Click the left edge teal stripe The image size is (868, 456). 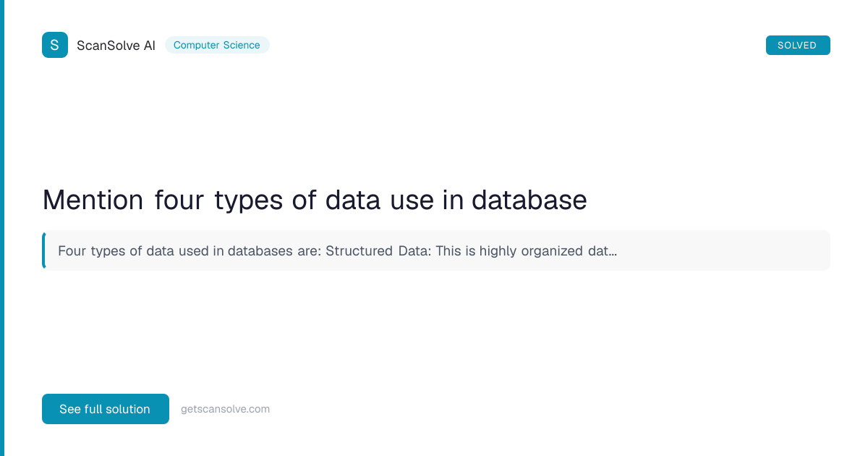(5, 228)
